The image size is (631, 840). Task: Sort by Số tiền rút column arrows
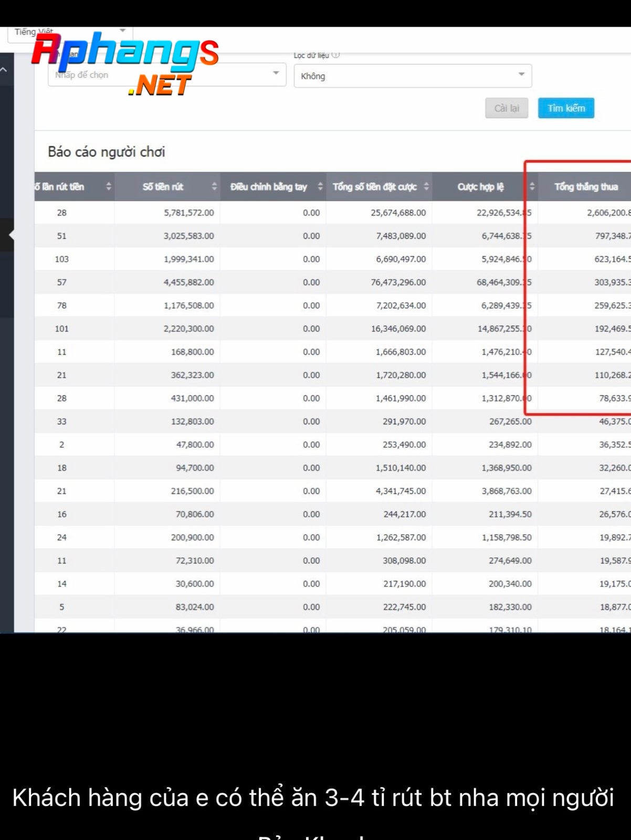[214, 186]
